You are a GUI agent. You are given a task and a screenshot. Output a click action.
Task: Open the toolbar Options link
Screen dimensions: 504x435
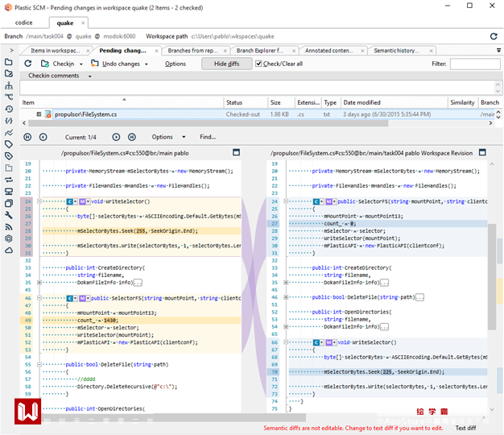[x=176, y=64]
